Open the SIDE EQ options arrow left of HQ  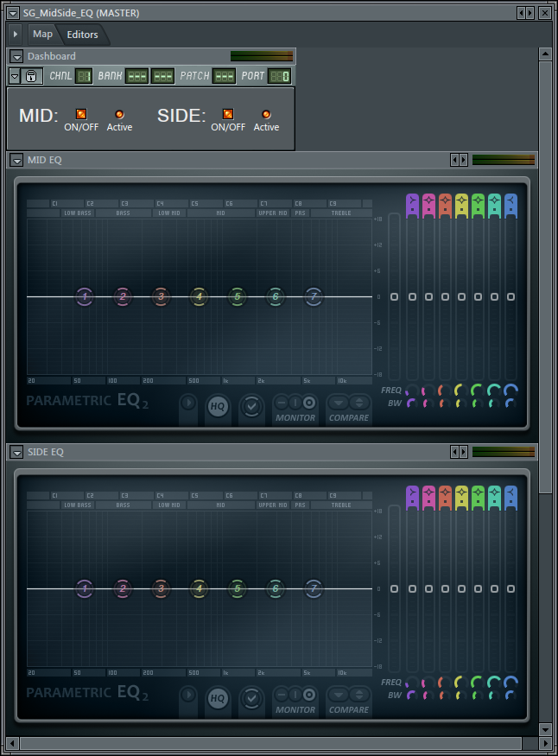point(188,695)
